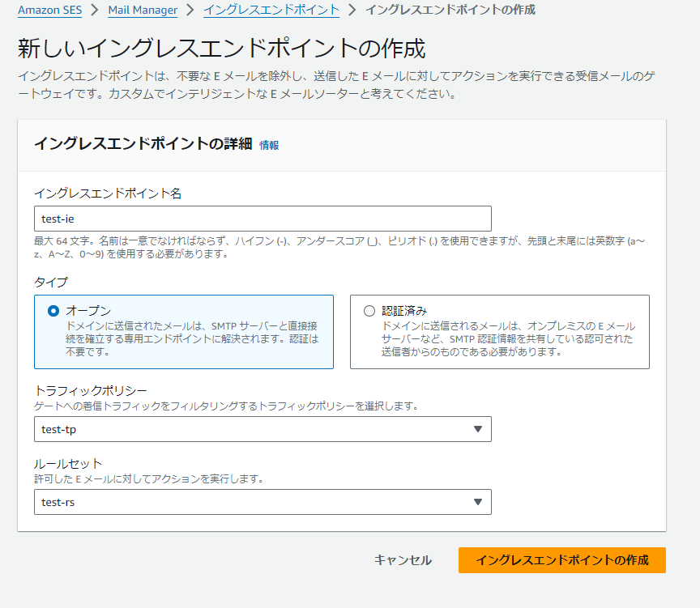
Task: Click the orange イングレスエンドポイントの作成 button
Action: click(562, 559)
